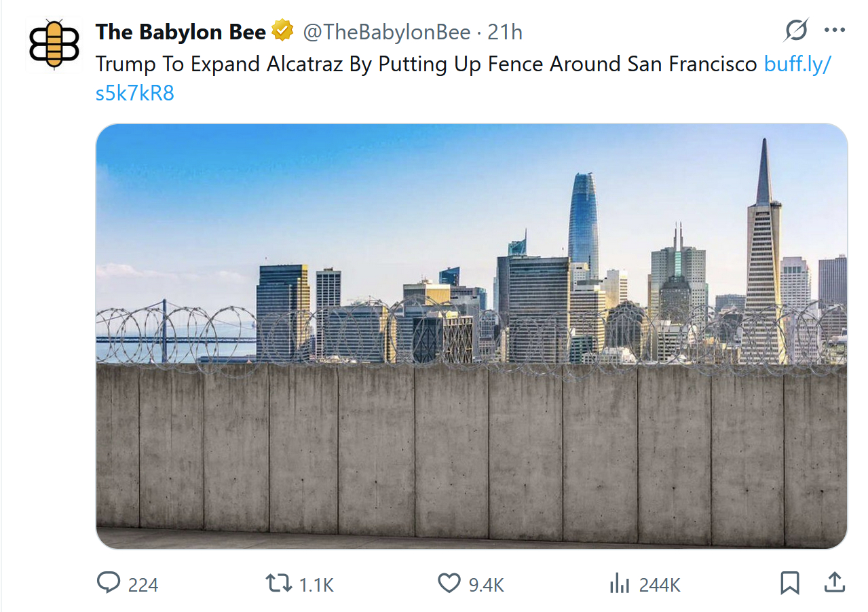Screen dimensions: 868x612
Task: View analytics via the bar chart icon
Action: (619, 584)
